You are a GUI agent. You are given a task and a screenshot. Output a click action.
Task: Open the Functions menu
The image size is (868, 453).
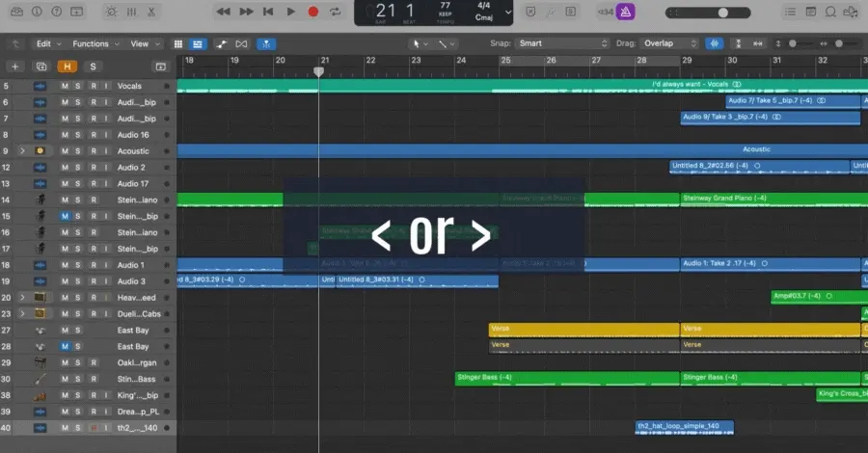95,43
